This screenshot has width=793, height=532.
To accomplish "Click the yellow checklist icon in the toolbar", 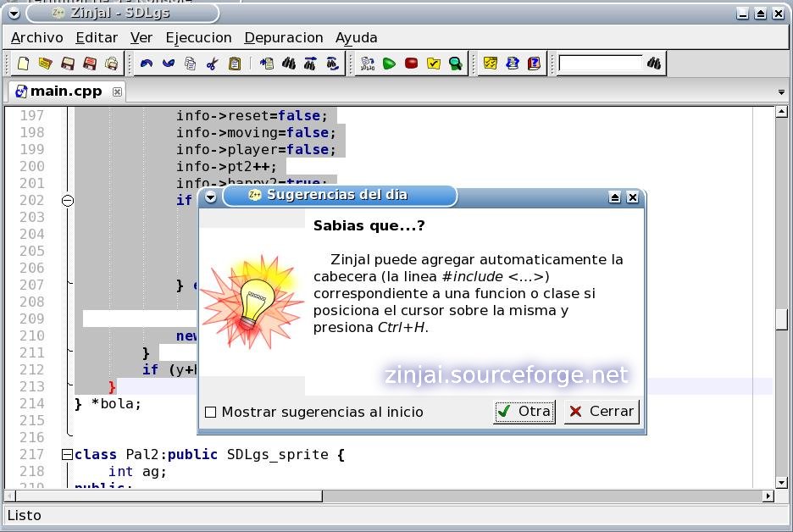I will (490, 64).
